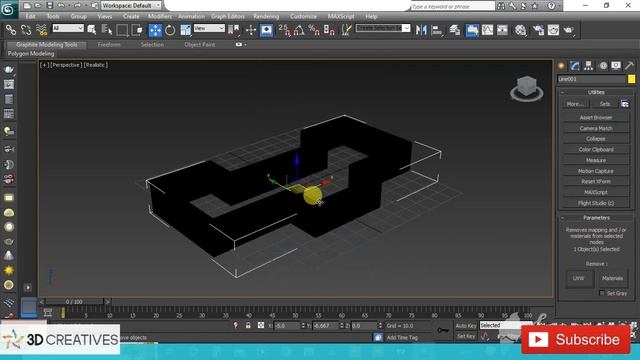Toggle the Spinner Snap
Screen dimensions: 640x360
point(329,30)
